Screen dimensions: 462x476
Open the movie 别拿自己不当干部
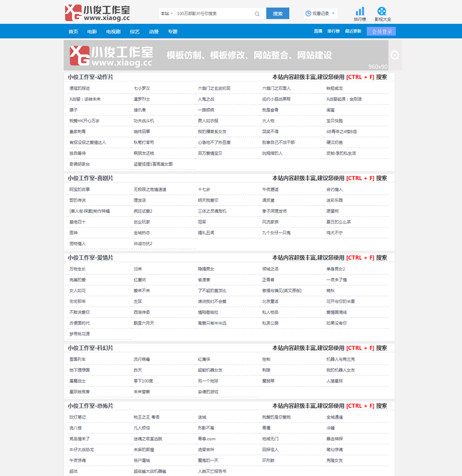(278, 142)
